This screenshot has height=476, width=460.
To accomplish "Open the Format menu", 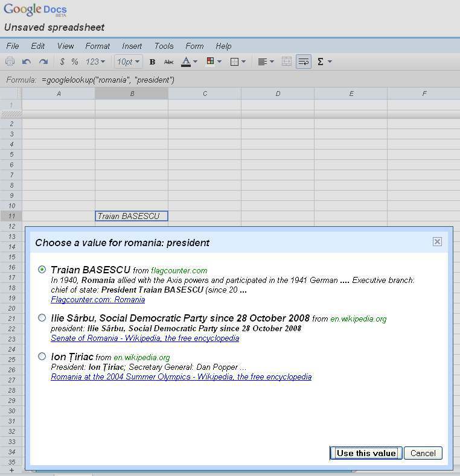I will 97,46.
